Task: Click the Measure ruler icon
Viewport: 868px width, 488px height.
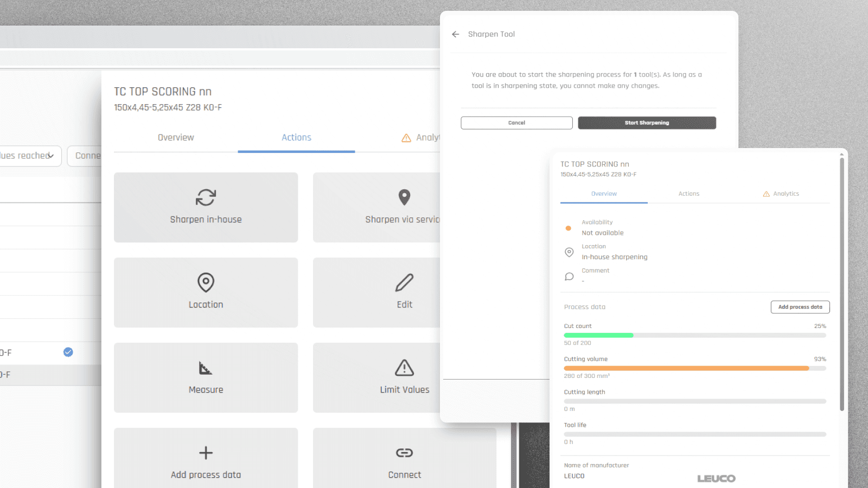Action: click(x=206, y=368)
